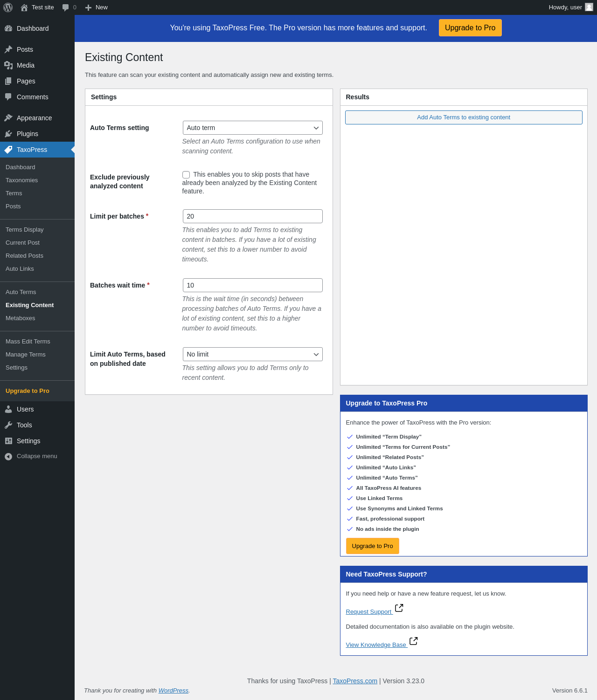The image size is (597, 700).
Task: Expand the Limit Auto Terms date dropdown
Action: [253, 354]
